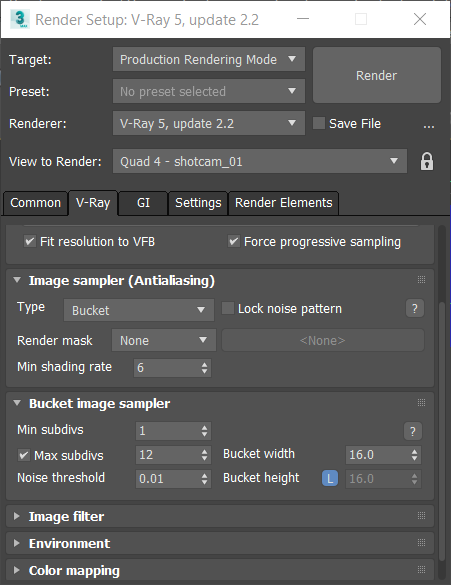Click the Noise threshold value field
This screenshot has width=451, height=585.
coord(173,479)
